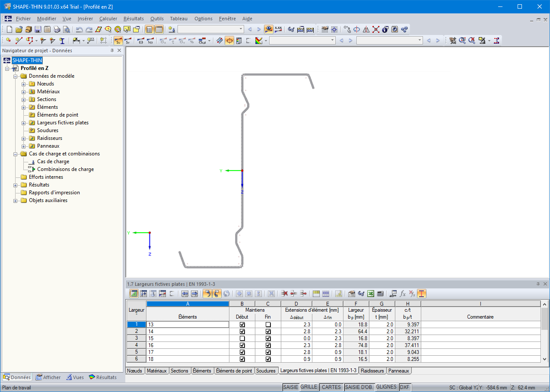Open the Calculer menu
This screenshot has height=392, width=550.
click(x=108, y=19)
